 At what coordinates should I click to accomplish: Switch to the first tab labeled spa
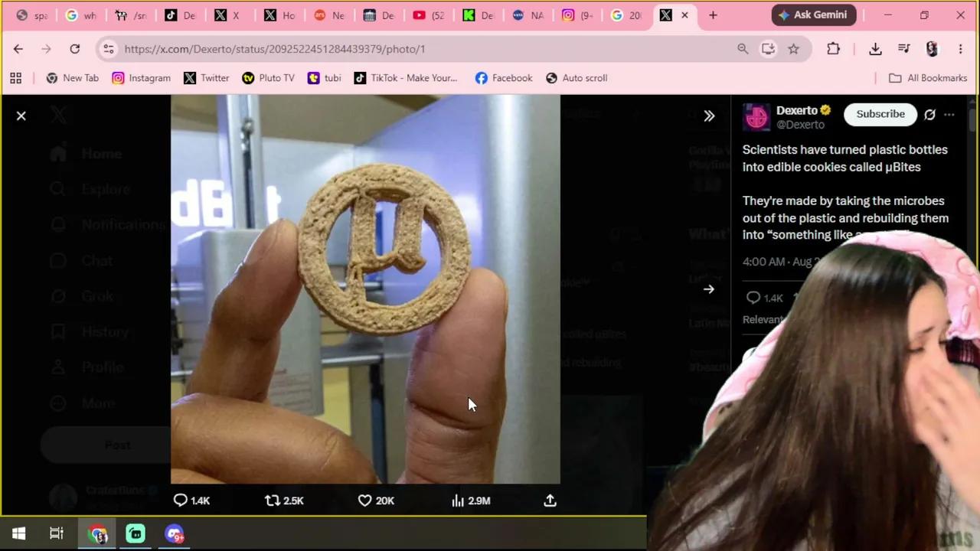[x=31, y=15]
